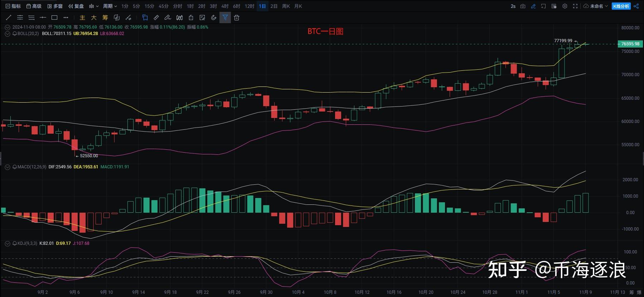This screenshot has width=644, height=297.
Task: Switch to the 分时 timeframe
Action: coord(178,6)
